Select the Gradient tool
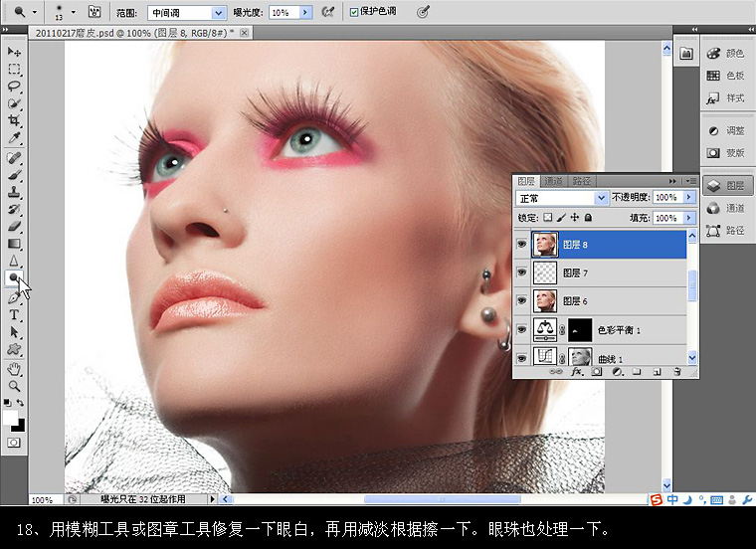This screenshot has height=549, width=756. point(14,244)
